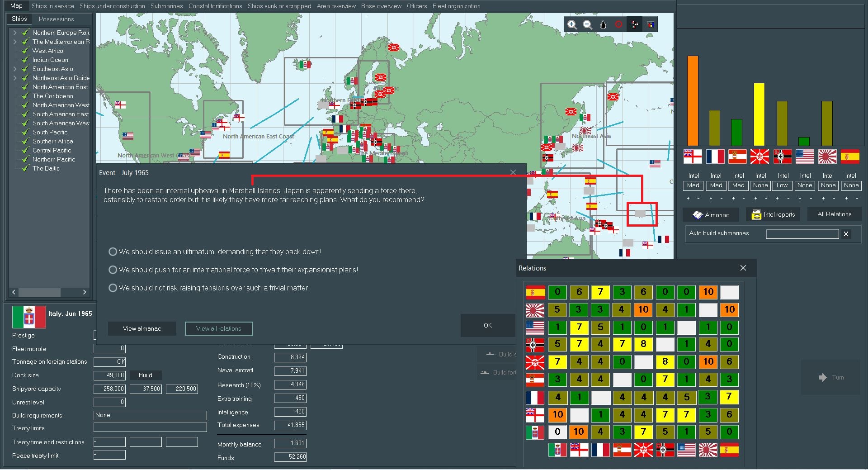
Task: Open Ships under construction tab
Action: coord(112,6)
